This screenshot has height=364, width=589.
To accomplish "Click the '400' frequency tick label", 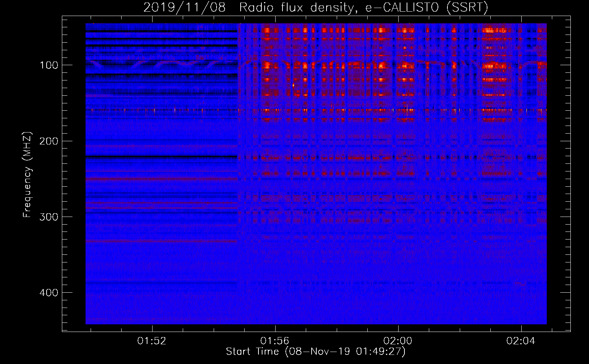I will [x=49, y=293].
